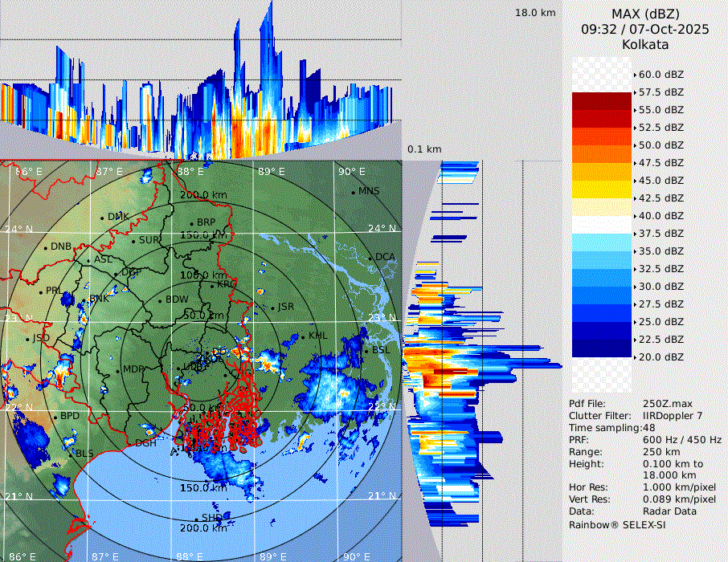Click the BDW station marker

161,301
